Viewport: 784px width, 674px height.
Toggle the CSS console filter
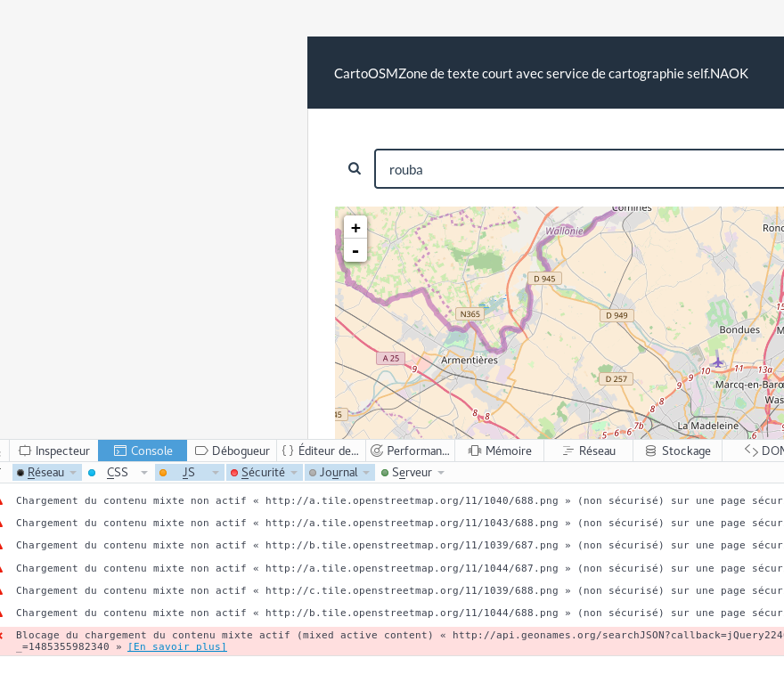pyautogui.click(x=117, y=473)
